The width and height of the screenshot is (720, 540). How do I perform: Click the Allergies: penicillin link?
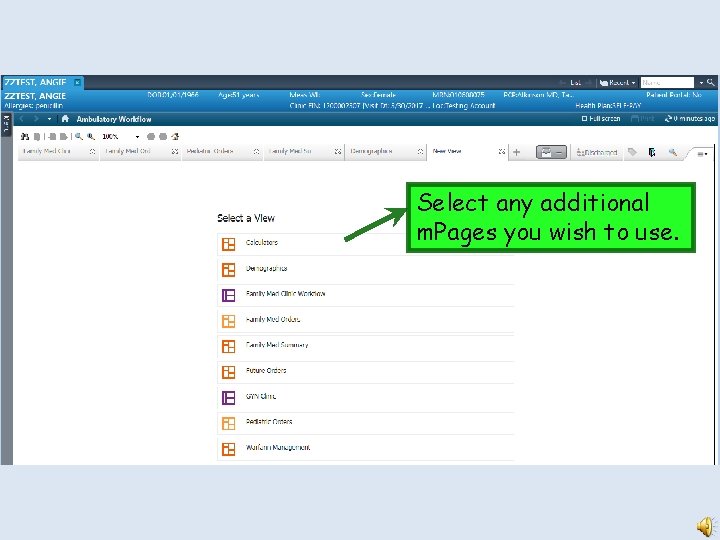pos(33,106)
